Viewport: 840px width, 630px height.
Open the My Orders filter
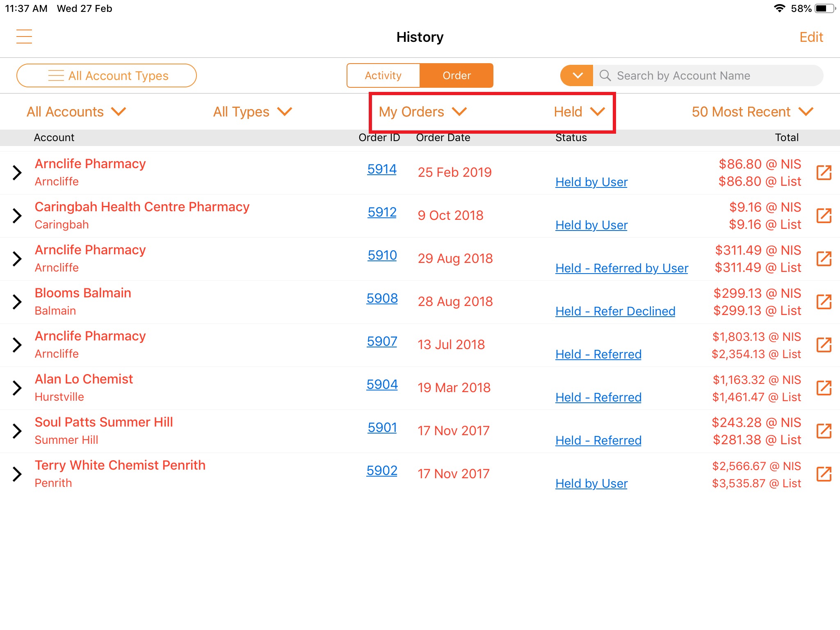pyautogui.click(x=422, y=112)
